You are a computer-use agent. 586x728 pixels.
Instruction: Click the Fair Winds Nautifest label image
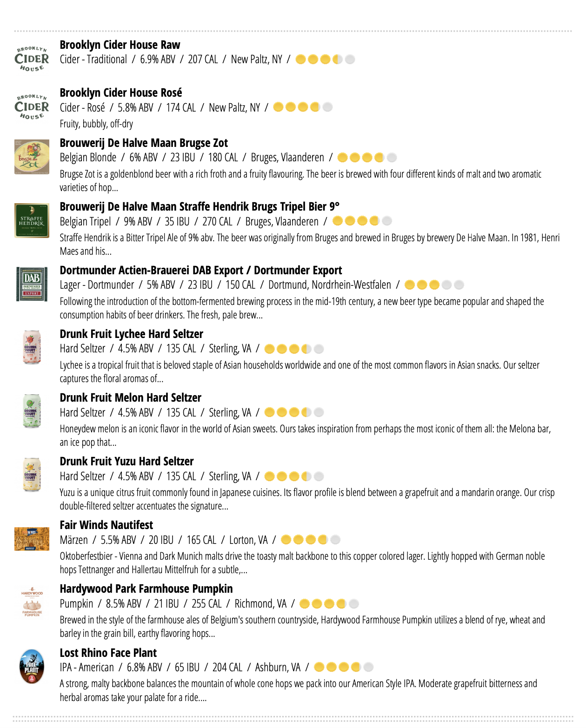[32, 539]
